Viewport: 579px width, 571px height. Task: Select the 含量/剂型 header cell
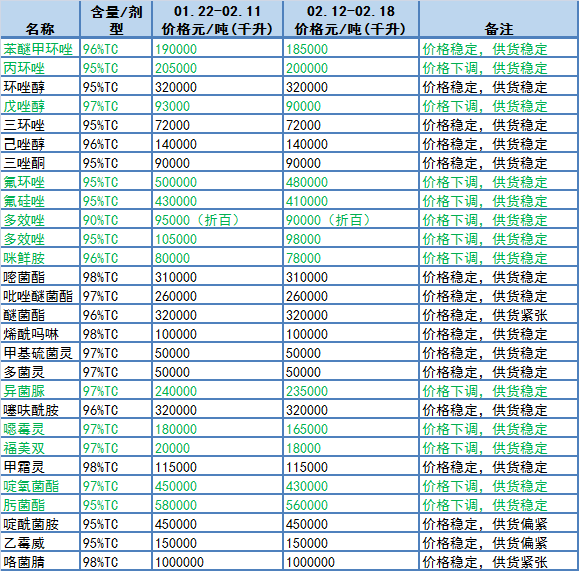point(116,19)
